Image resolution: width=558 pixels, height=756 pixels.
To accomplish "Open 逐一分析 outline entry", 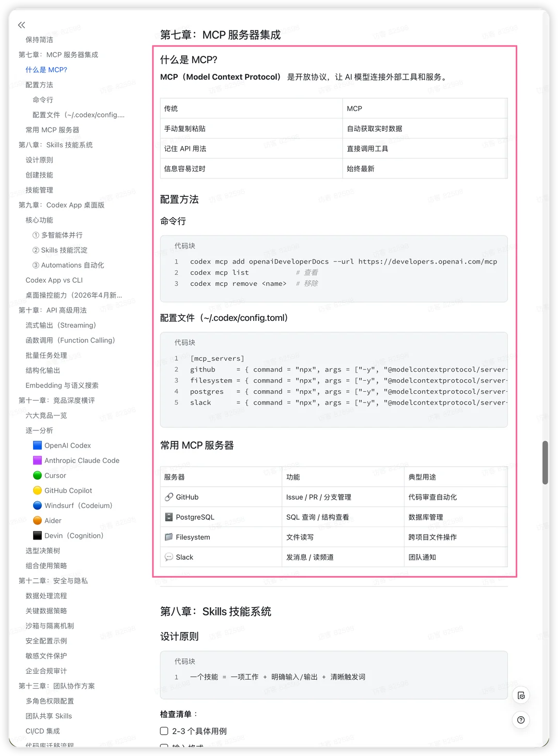I will [39, 430].
